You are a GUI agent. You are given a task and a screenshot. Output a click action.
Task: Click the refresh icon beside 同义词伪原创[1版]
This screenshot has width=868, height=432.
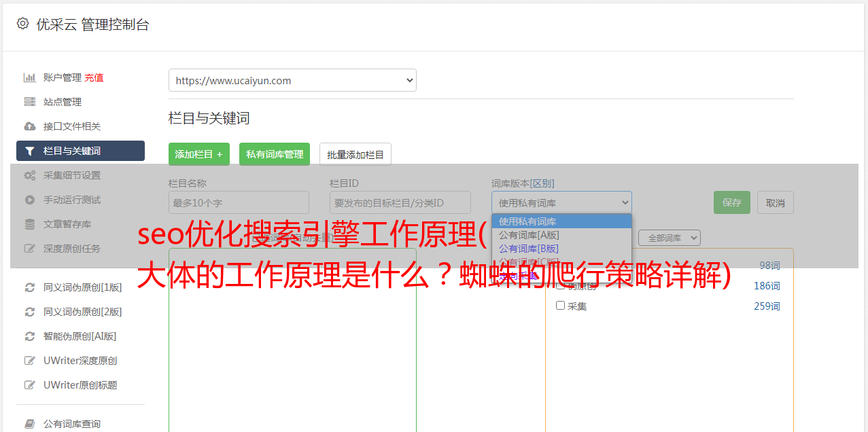30,287
